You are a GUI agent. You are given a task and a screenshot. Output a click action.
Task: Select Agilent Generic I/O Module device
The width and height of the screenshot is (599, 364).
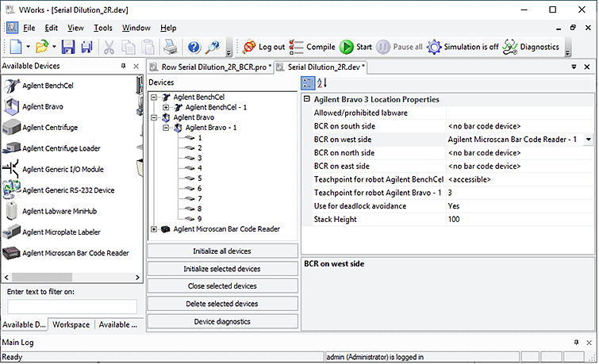63,169
